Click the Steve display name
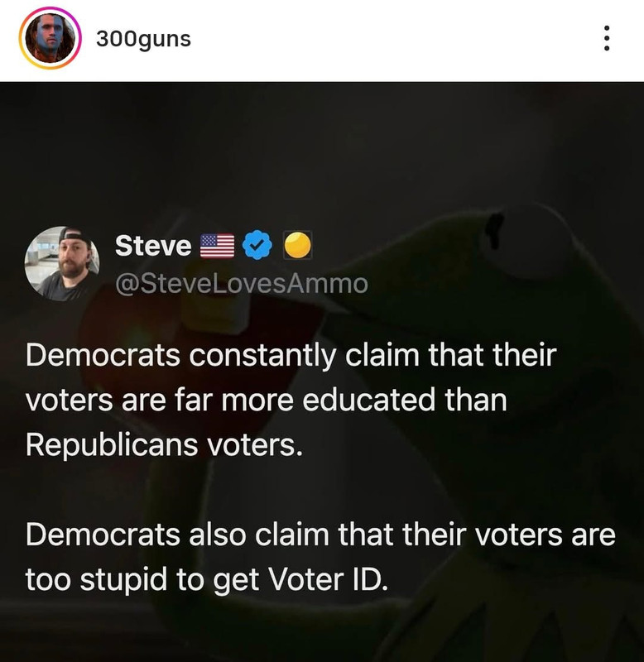This screenshot has width=644, height=662. coord(153,245)
